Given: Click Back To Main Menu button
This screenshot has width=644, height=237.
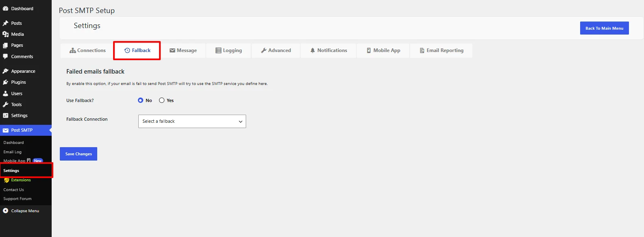Looking at the screenshot, I should click(x=604, y=28).
